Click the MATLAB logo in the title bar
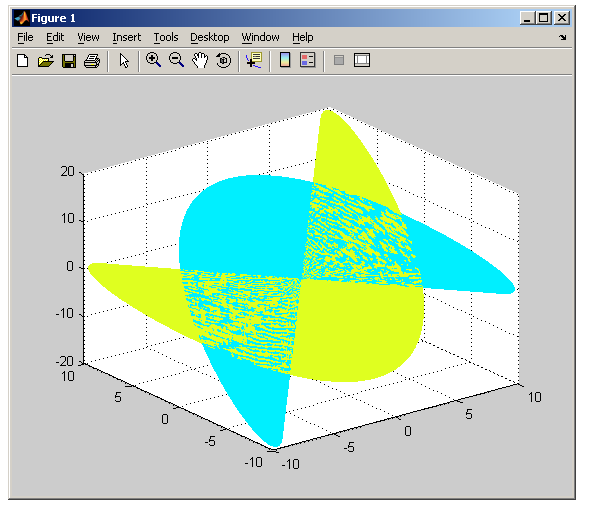Screen dimensions: 589x514 [21, 18]
